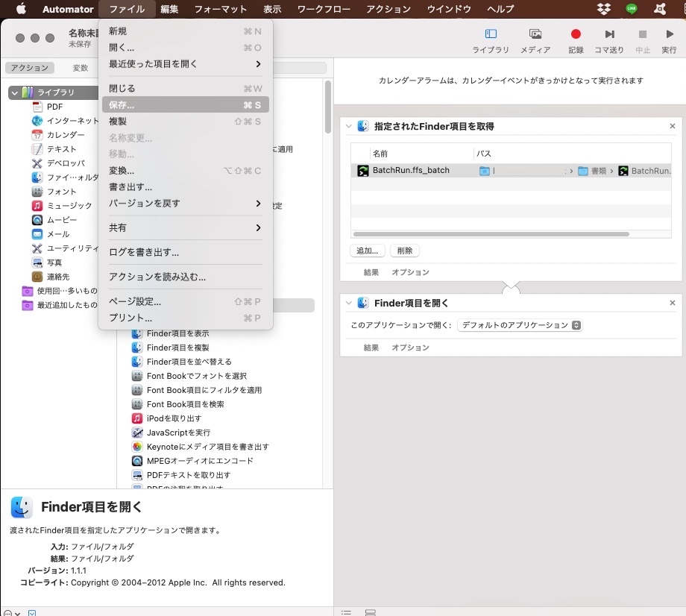This screenshot has height=616, width=686.
Task: Select the Finder項目を並べ替える action
Action: click(181, 362)
